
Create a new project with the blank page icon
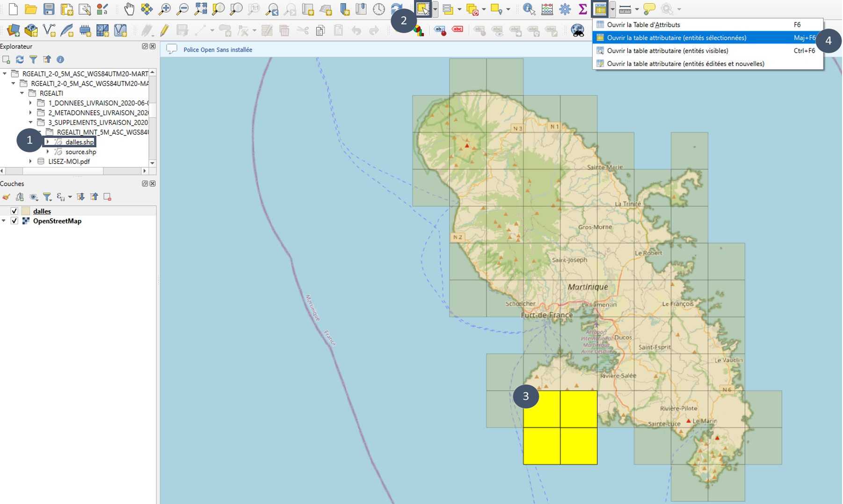point(13,9)
